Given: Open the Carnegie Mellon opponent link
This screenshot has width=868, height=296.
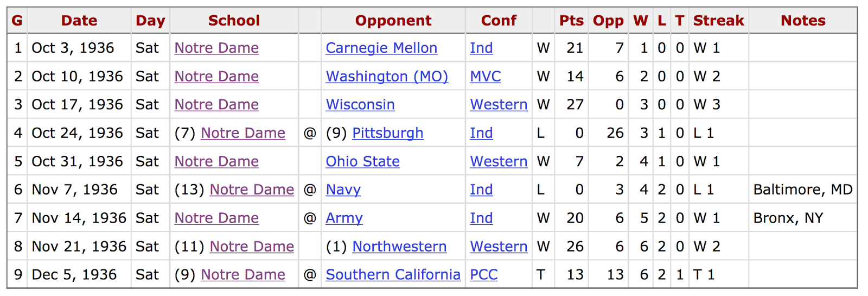Looking at the screenshot, I should [381, 48].
